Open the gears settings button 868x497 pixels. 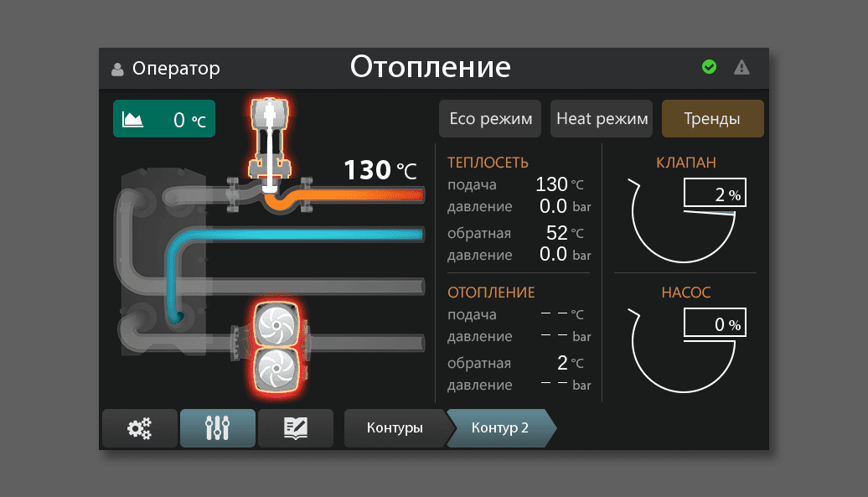pos(139,427)
